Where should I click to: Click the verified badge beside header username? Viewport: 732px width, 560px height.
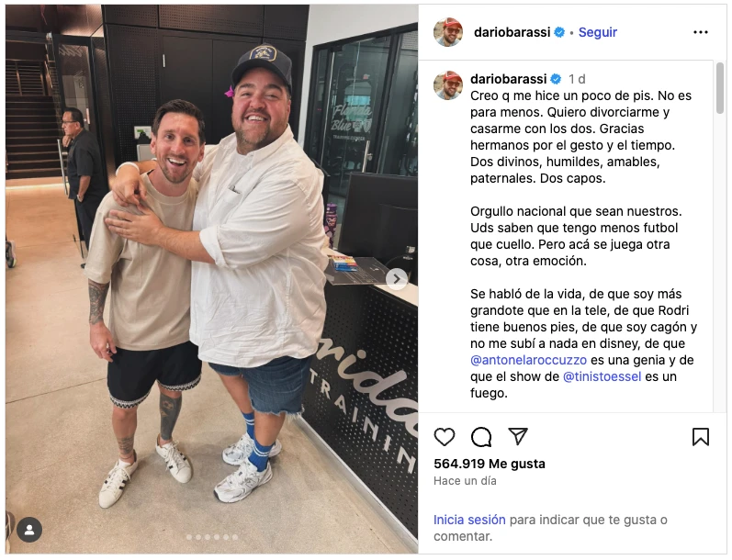click(x=559, y=32)
